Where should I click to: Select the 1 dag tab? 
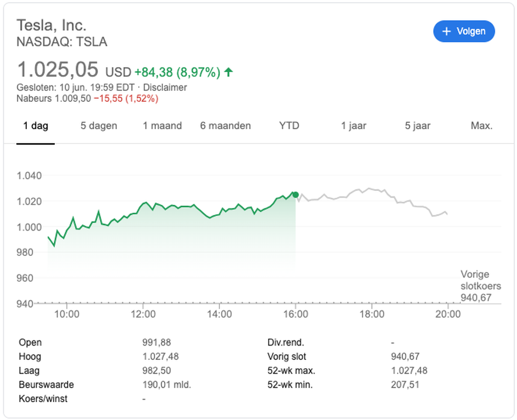point(36,126)
